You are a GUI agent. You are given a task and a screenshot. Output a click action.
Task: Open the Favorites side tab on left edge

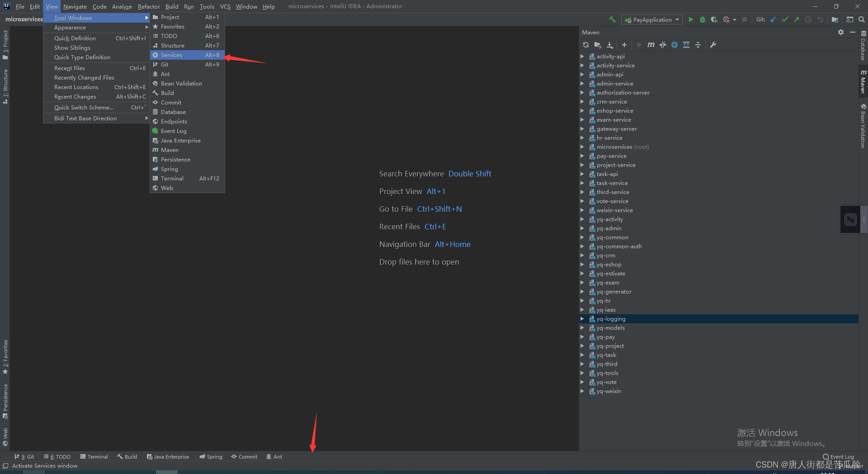[x=5, y=357]
